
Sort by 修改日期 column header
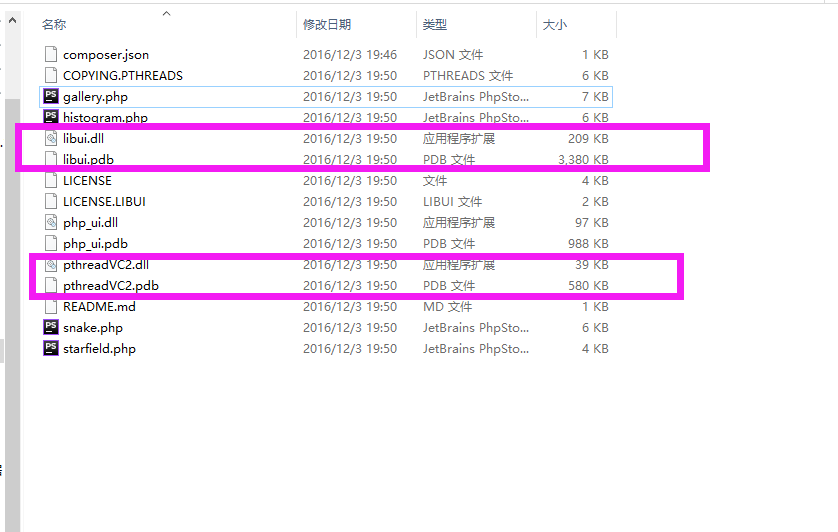tap(327, 25)
